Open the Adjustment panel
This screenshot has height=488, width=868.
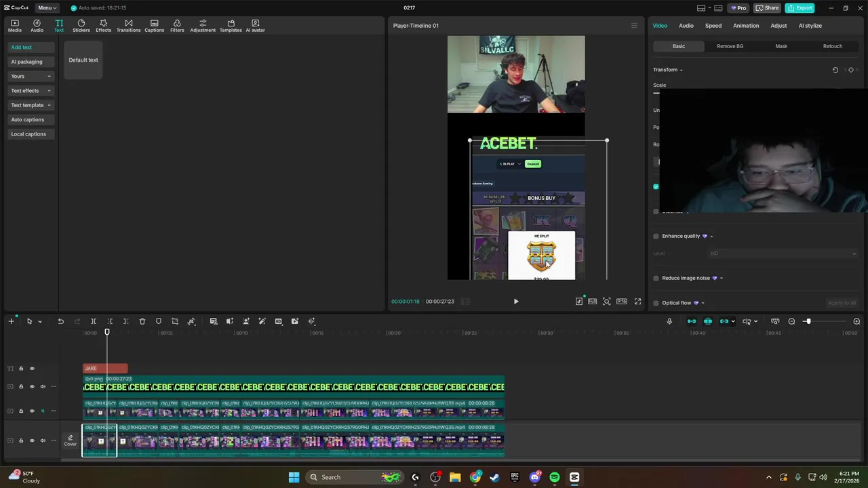(203, 26)
